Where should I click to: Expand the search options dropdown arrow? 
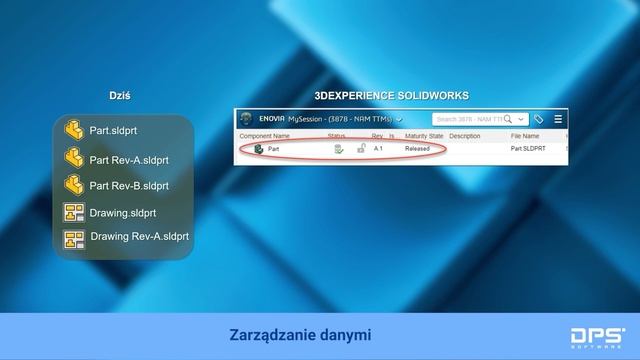pyautogui.click(x=521, y=120)
